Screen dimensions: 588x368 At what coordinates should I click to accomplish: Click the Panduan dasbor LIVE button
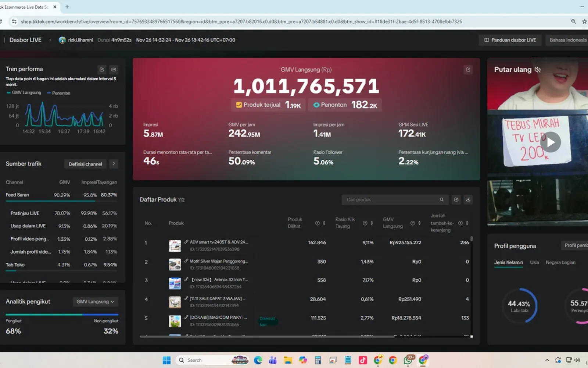(510, 40)
